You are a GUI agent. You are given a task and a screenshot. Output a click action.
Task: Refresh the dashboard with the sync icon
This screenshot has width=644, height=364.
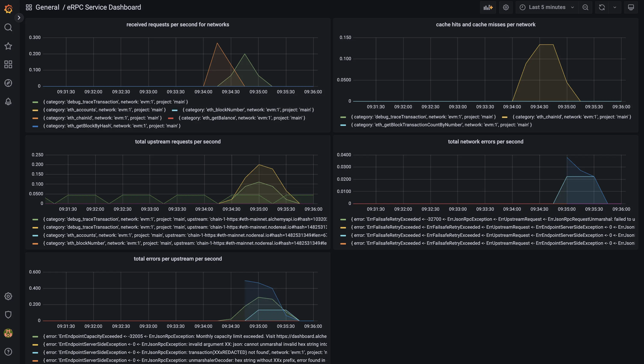(602, 7)
